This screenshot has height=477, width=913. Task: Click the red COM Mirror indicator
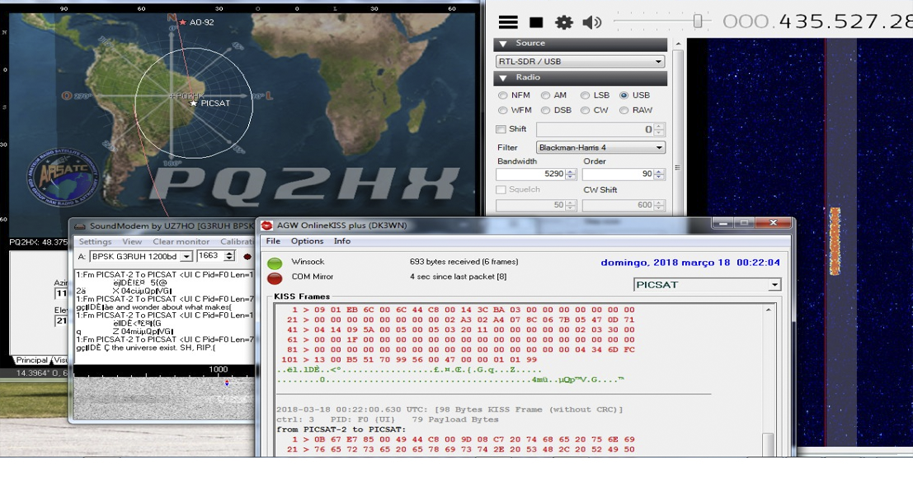(274, 278)
